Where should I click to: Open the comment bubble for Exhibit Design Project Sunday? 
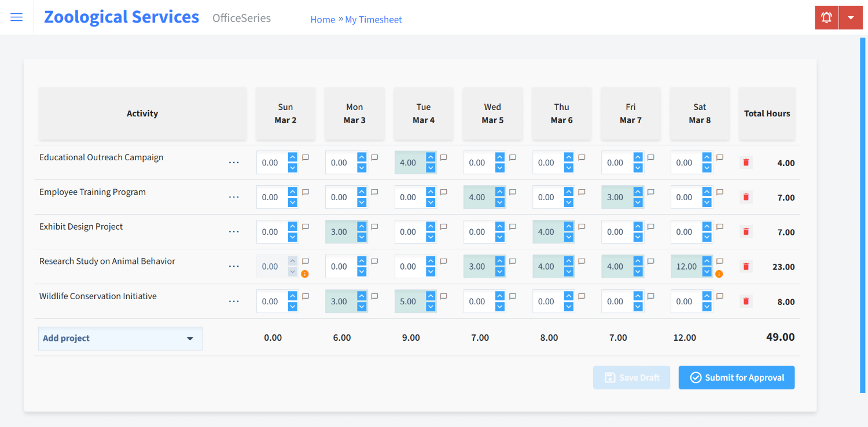[x=306, y=226]
